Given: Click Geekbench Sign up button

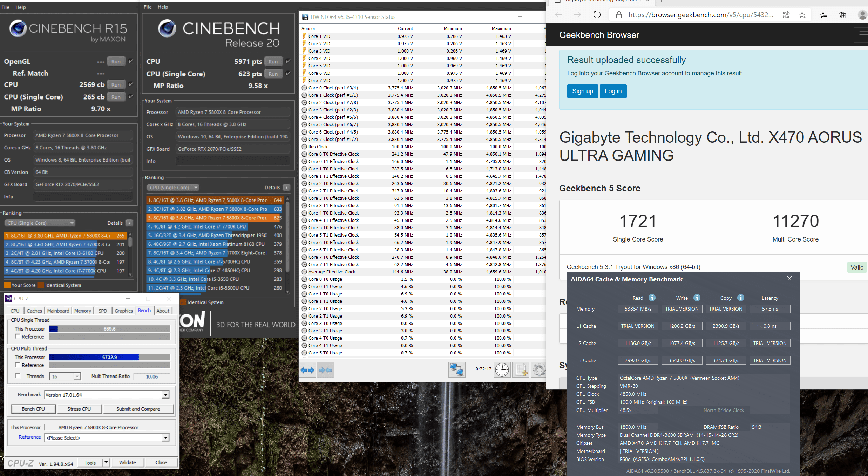Looking at the screenshot, I should tap(582, 91).
